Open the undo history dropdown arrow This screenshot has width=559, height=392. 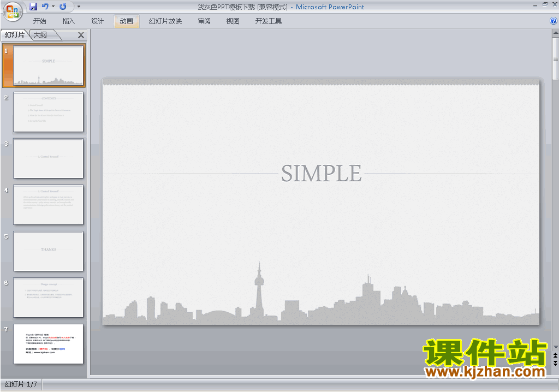pos(53,7)
